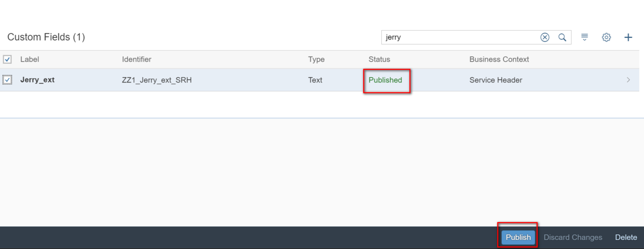
Task: Open the Jerry_ext field label
Action: point(37,80)
